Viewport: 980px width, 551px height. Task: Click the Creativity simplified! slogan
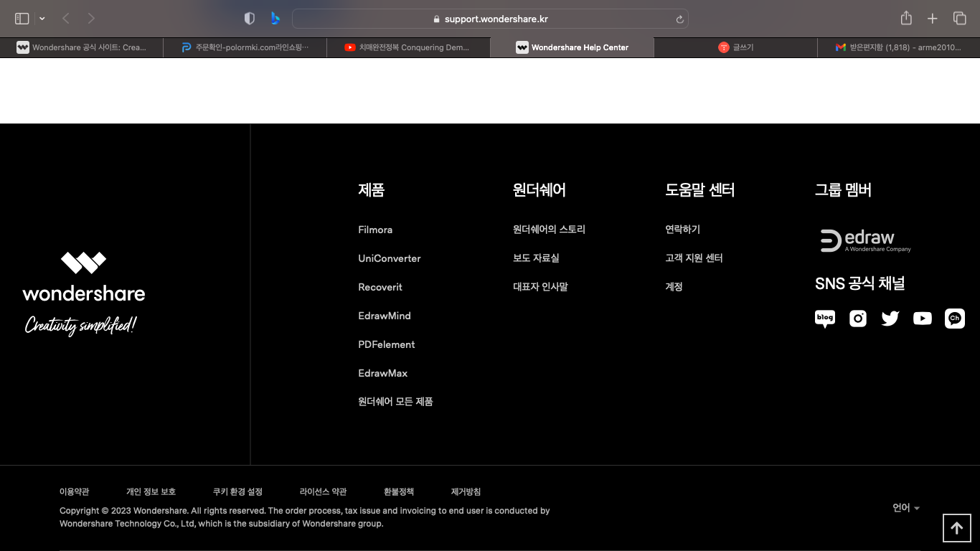point(80,326)
